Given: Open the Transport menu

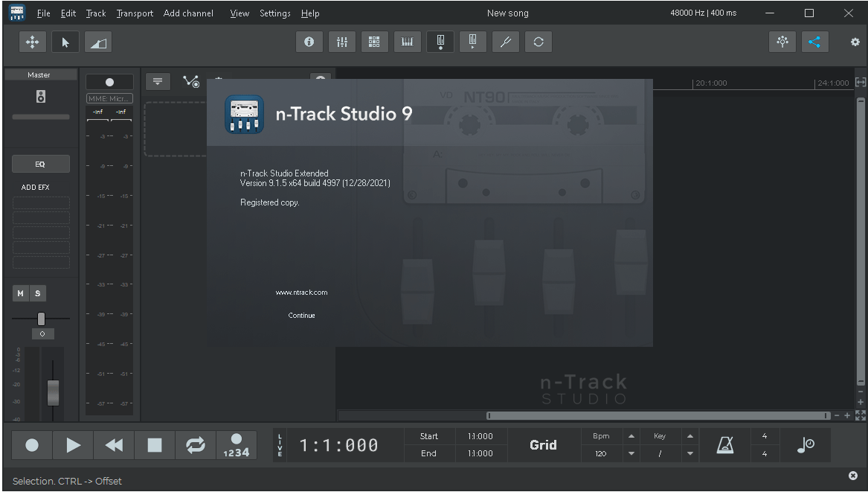Looking at the screenshot, I should [135, 13].
